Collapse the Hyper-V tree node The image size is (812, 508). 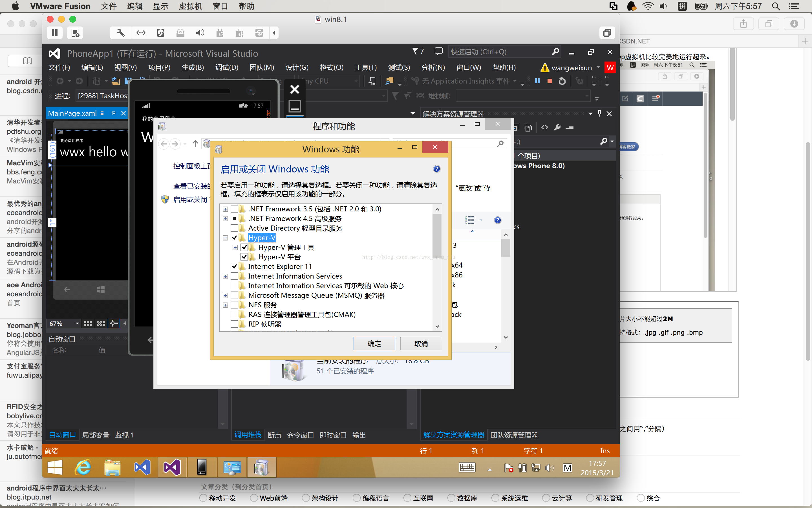(x=225, y=238)
